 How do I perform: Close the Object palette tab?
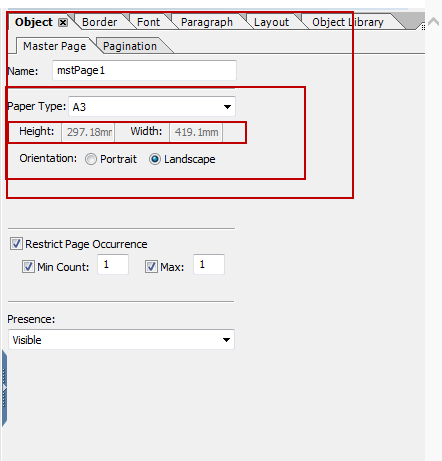(63, 22)
